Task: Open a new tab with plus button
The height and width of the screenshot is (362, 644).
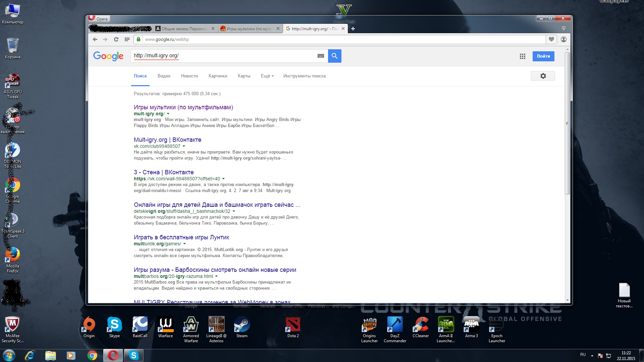Action: pyautogui.click(x=353, y=29)
